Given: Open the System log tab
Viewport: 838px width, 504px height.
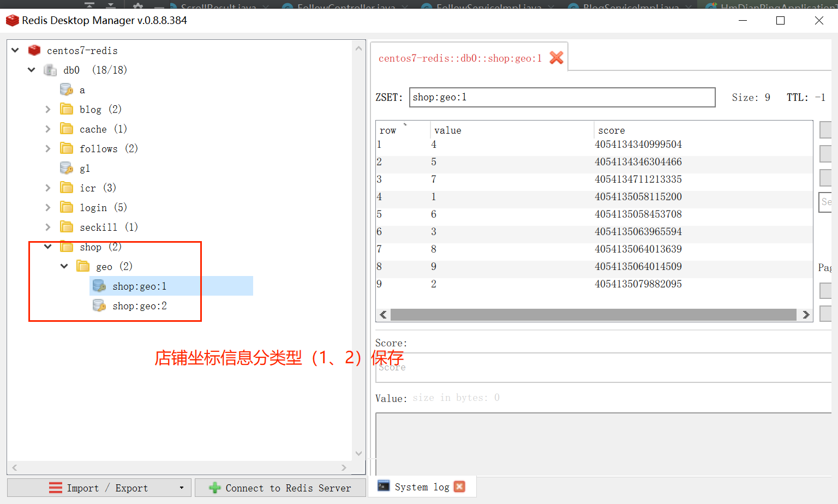Looking at the screenshot, I should (x=422, y=487).
